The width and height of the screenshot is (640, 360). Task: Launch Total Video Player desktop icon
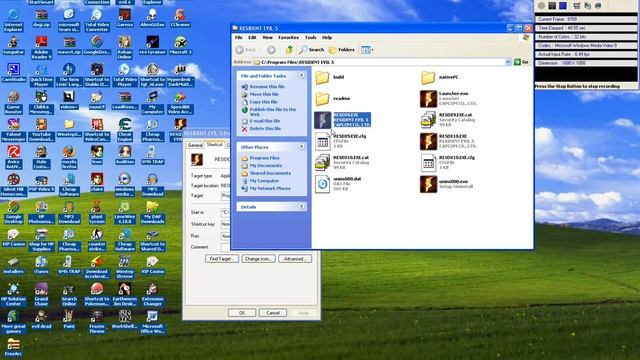[124, 75]
